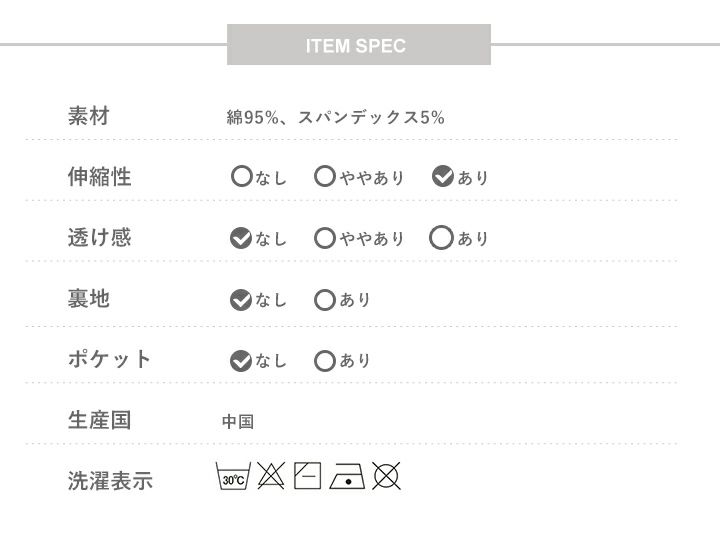Image resolution: width=720 pixels, height=552 pixels.
Task: Click the 中国 country of origin text
Action: pos(238,422)
